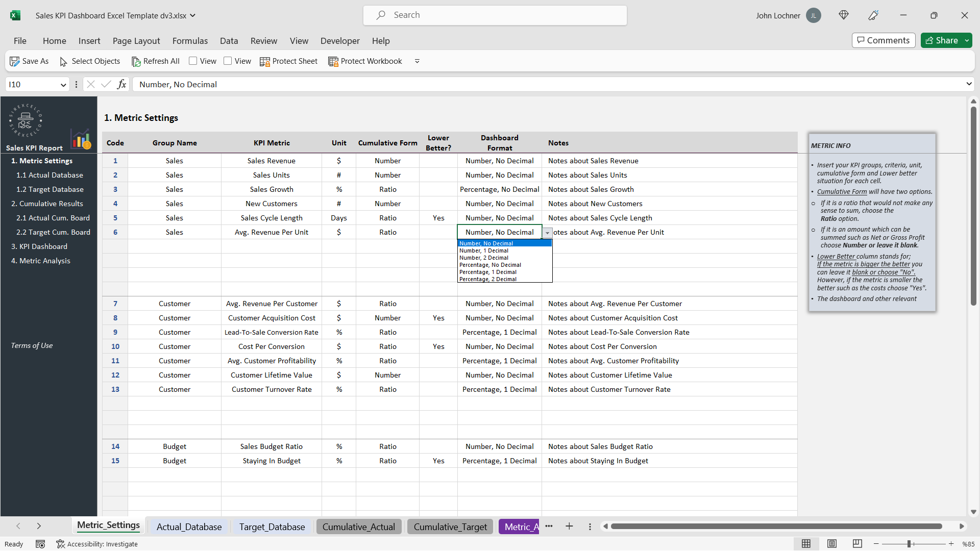The image size is (980, 551).
Task: Open the Quick Access Toolbar customize dropdown
Action: coord(417,61)
